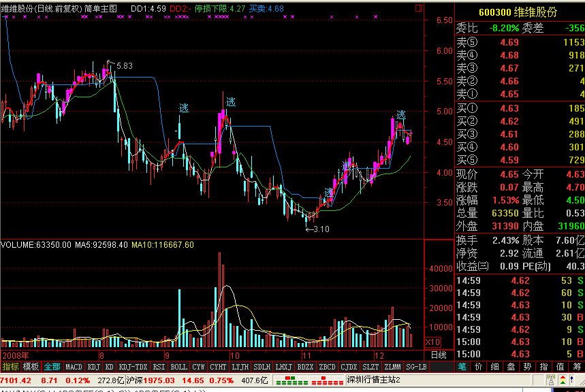Open the 价 price tab
Image resolution: width=585 pixels, height=392 pixels.
pos(479,367)
